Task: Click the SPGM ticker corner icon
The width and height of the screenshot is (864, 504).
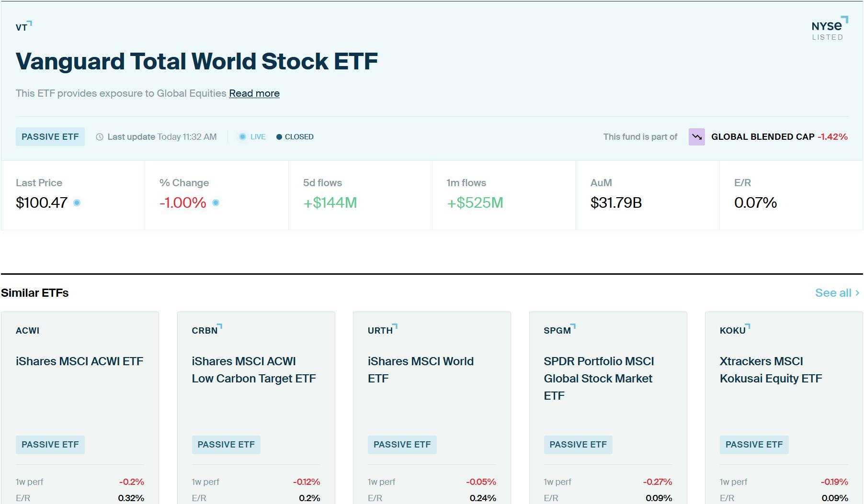Action: tap(573, 325)
